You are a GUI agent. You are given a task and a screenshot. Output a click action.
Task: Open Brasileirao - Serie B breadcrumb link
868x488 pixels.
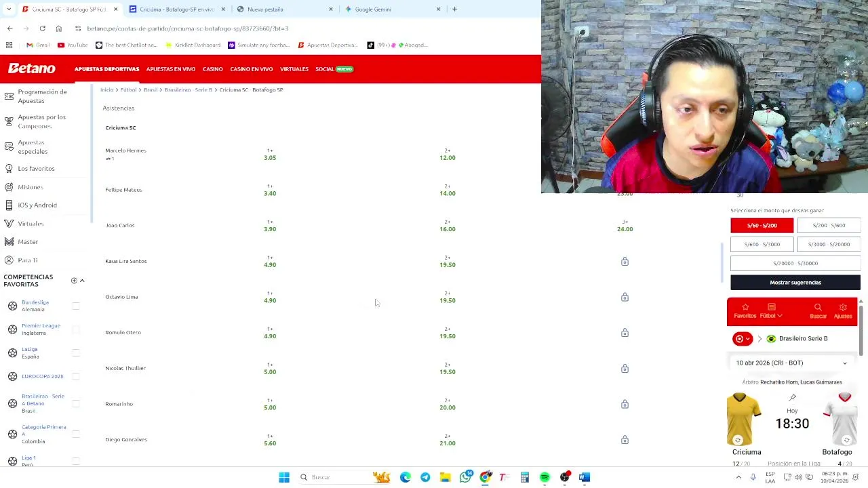click(x=188, y=89)
